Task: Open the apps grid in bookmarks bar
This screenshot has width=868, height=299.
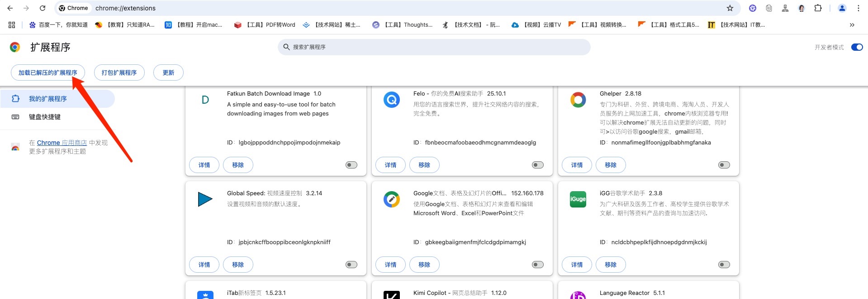Action: 12,25
